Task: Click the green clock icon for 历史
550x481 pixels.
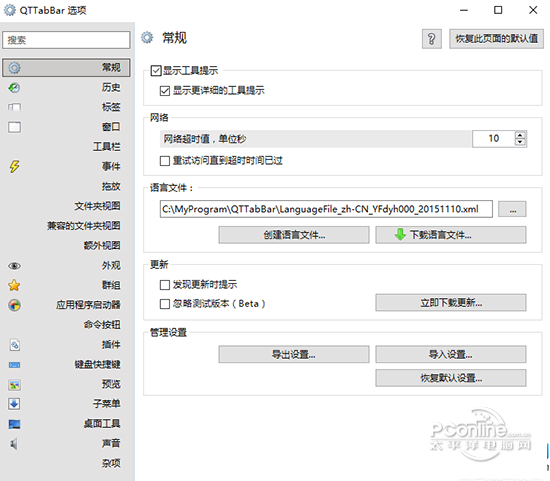Action: point(14,87)
